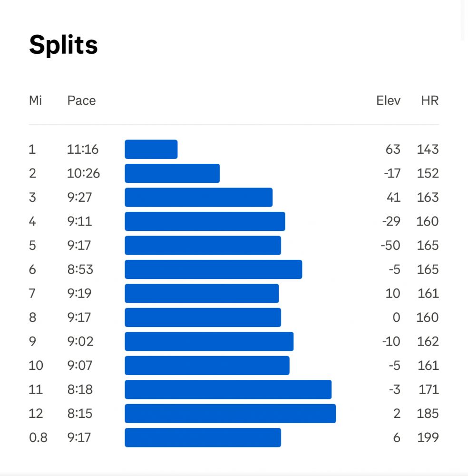Select the pace bar for mile 1
Image resolution: width=468 pixels, height=476 pixels.
click(151, 149)
